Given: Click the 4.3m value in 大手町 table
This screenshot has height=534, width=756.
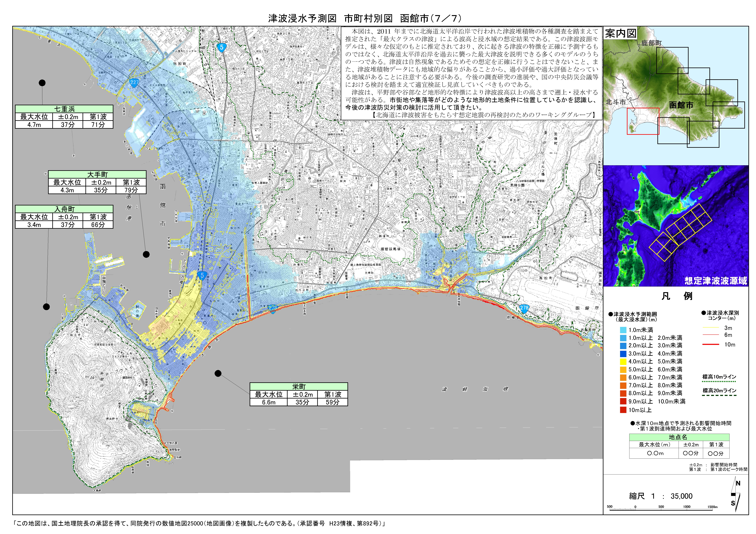Looking at the screenshot, I should tap(67, 190).
